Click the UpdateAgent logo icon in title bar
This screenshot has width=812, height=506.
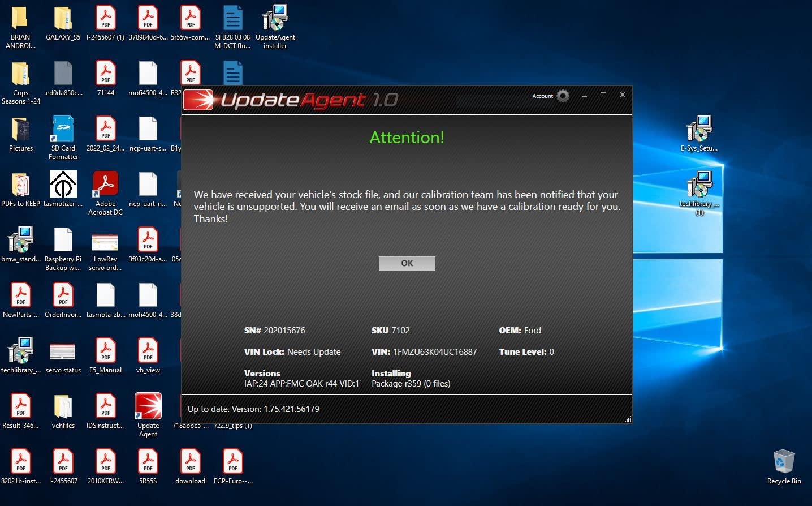[198, 100]
